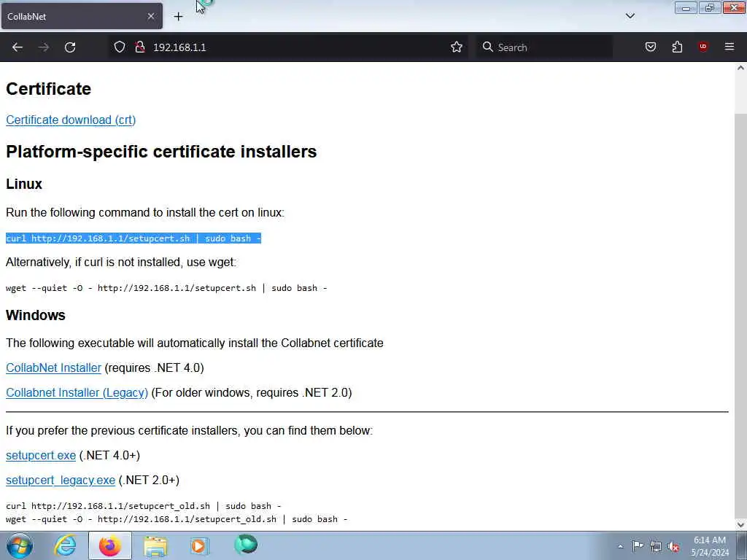
Task: Open the Action Center flag icon
Action: tap(638, 545)
